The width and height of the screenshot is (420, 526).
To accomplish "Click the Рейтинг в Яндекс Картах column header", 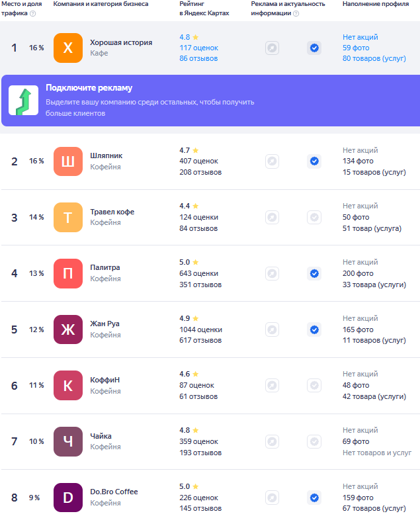I will [204, 9].
